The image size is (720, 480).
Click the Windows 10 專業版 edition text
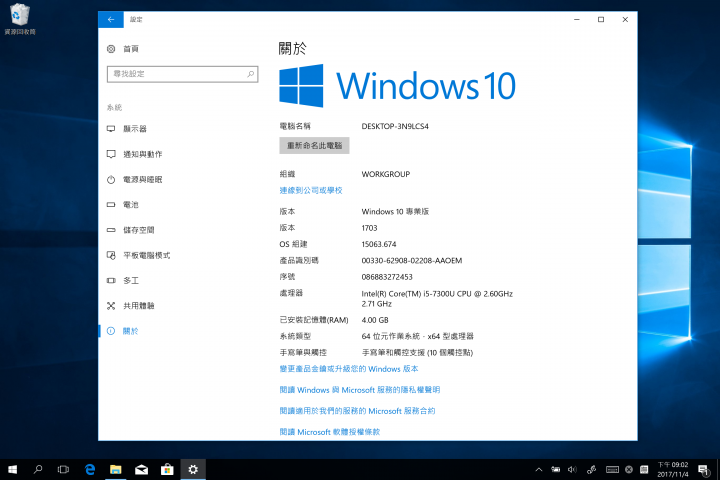tap(395, 212)
